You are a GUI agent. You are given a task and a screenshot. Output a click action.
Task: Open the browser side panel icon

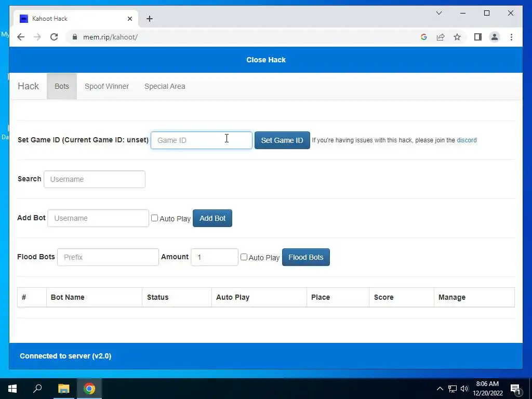coord(478,37)
